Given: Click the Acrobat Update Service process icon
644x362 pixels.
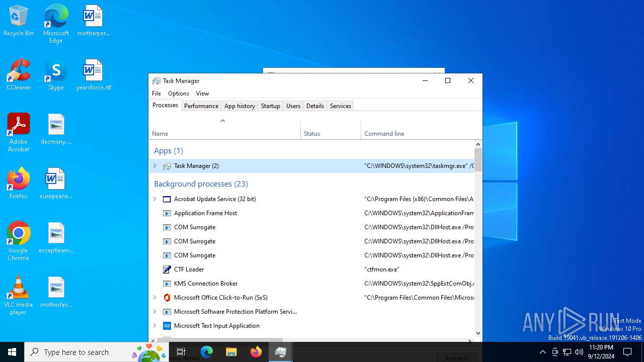Looking at the screenshot, I should (167, 199).
